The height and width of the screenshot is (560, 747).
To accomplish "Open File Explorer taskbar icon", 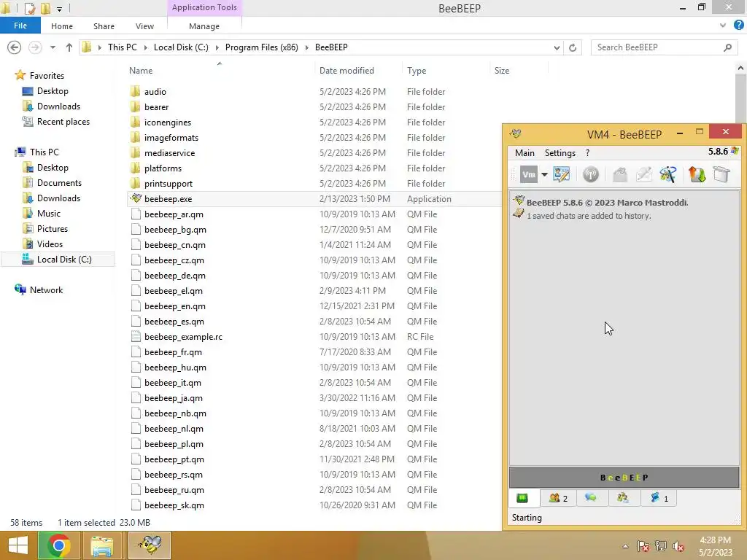I will click(102, 545).
